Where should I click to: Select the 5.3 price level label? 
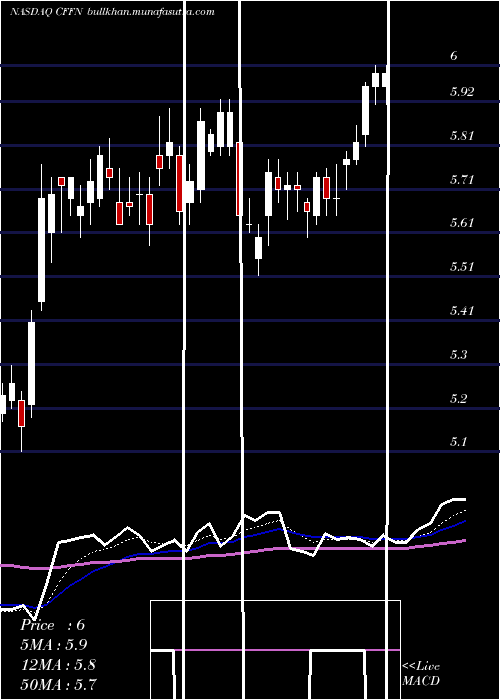[459, 355]
